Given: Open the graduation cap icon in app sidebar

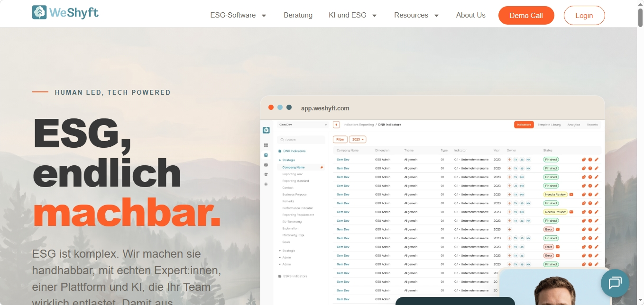Looking at the screenshot, I should pos(266,174).
